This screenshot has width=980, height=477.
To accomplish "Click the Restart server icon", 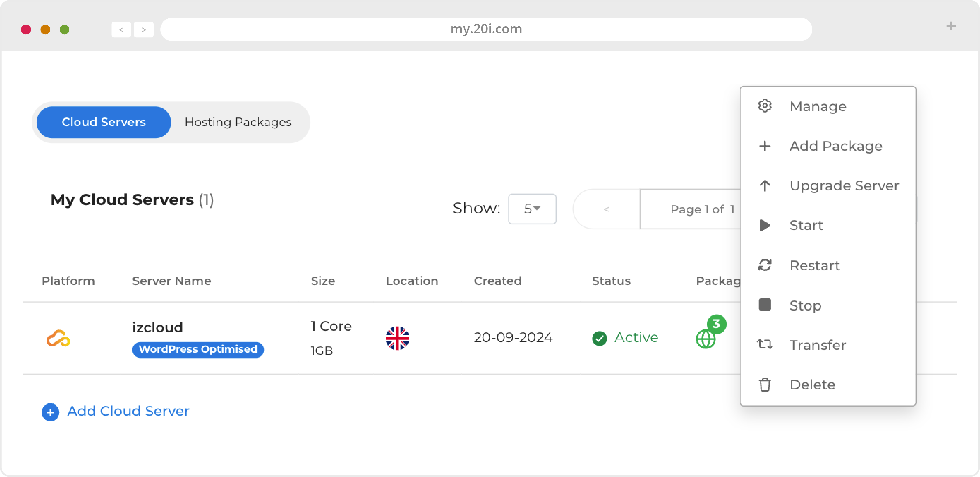I will pos(765,265).
